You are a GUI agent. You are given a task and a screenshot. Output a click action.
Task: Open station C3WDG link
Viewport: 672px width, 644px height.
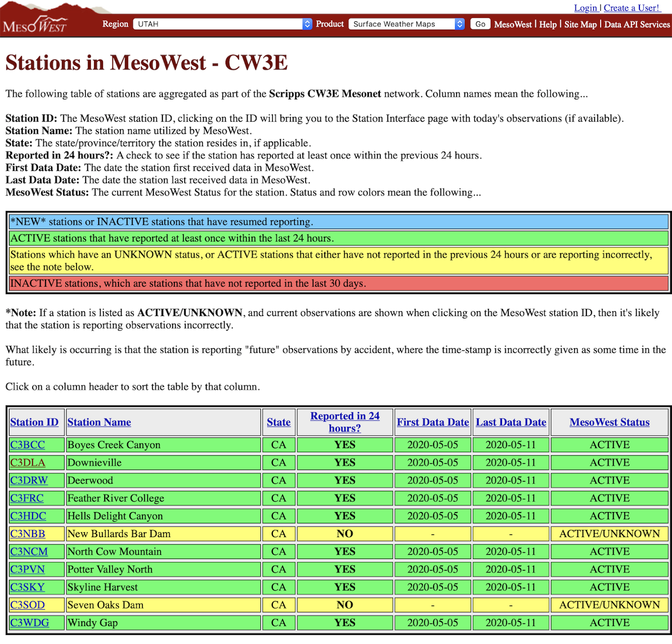(x=30, y=623)
